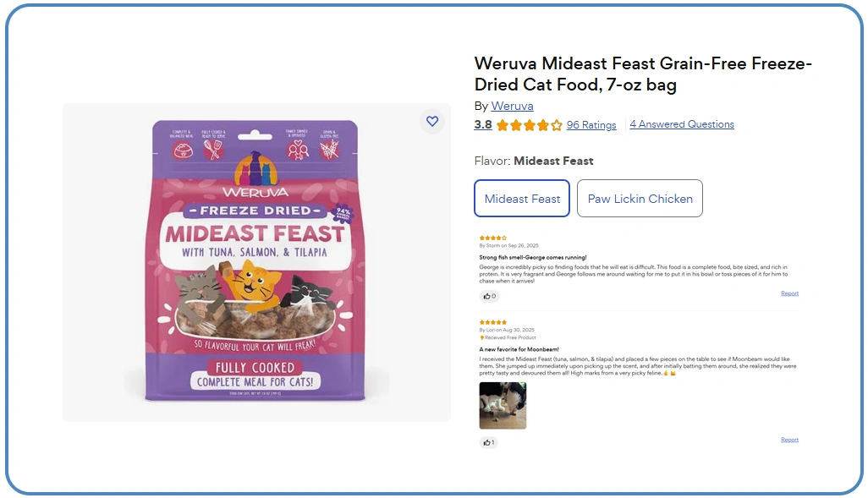Click the five-star rating on Lori's review
868x498 pixels.
493,322
